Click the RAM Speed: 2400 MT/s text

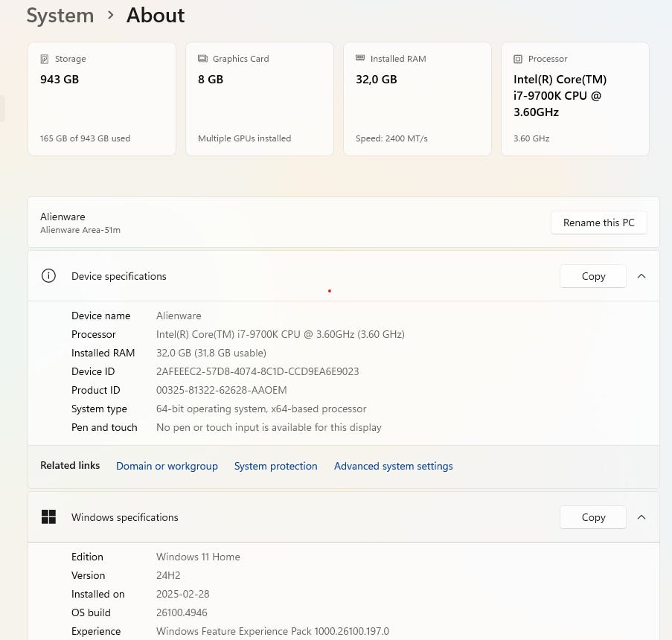tap(391, 138)
